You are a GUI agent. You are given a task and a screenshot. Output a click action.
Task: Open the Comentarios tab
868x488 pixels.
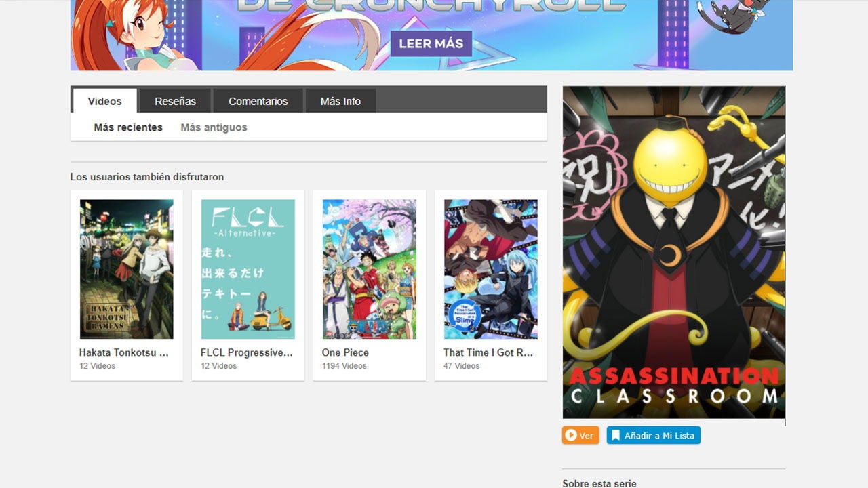click(x=258, y=100)
